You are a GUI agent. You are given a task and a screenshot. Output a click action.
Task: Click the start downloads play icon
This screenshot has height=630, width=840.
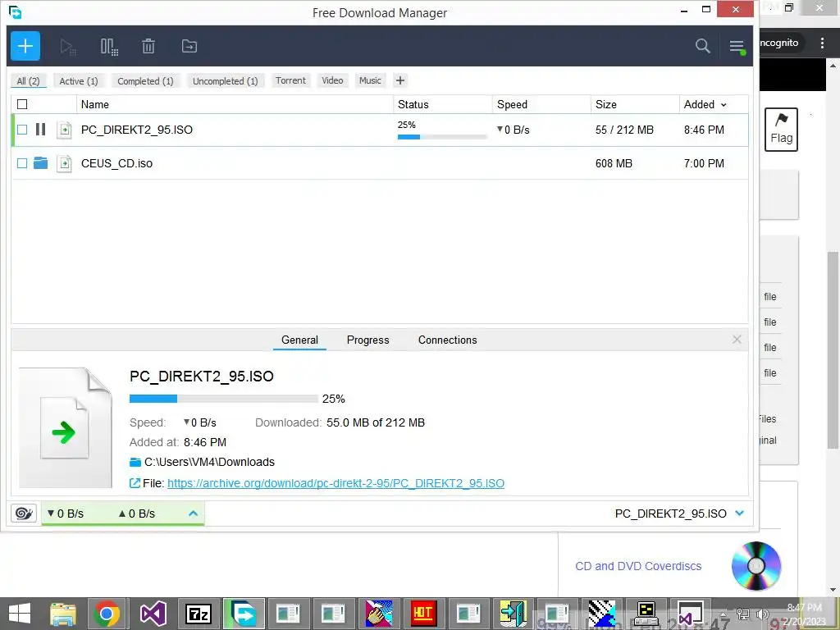tap(68, 47)
